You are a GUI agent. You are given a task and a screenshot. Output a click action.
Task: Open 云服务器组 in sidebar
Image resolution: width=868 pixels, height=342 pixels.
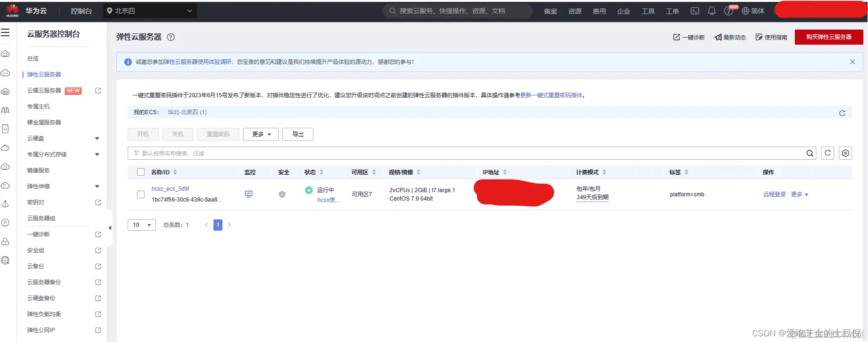(41, 218)
